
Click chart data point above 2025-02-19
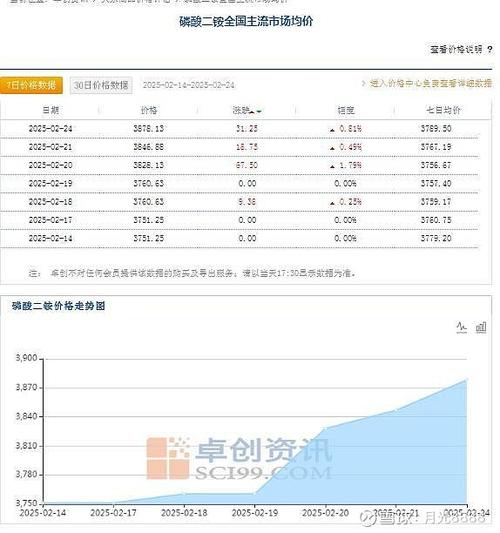click(x=255, y=493)
